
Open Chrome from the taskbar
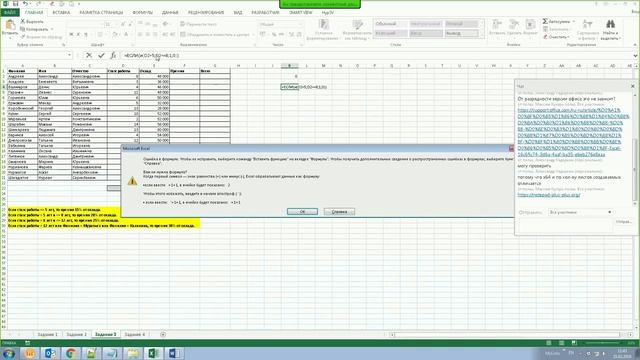click(71, 353)
